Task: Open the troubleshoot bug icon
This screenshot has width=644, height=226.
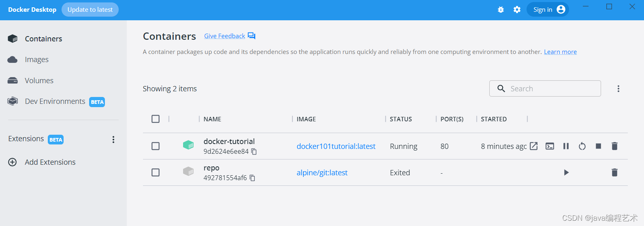Action: point(501,10)
